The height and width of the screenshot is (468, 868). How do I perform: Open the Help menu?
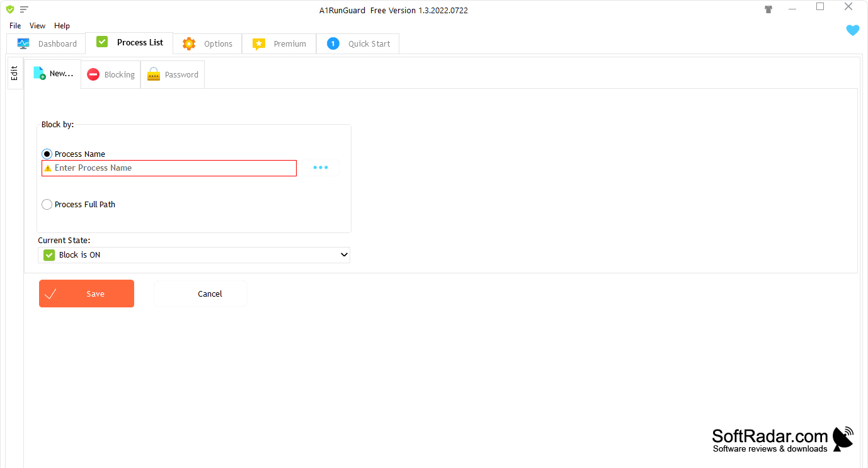click(62, 26)
